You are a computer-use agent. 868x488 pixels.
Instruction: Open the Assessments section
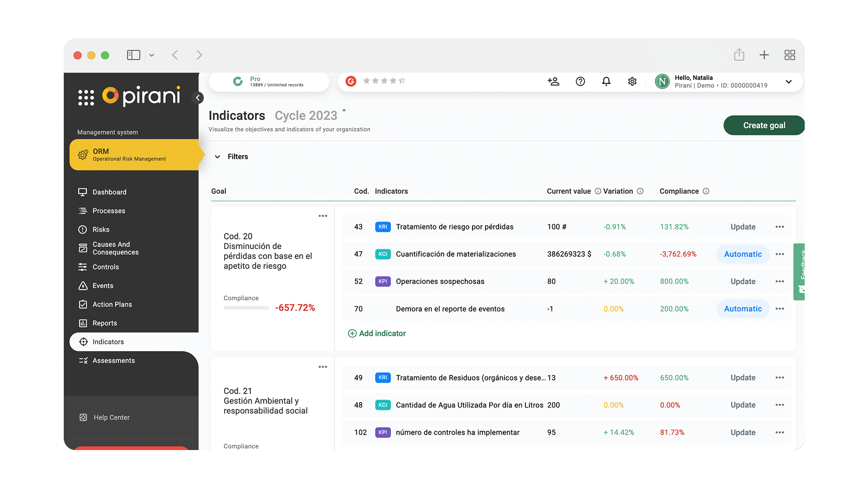pos(113,360)
